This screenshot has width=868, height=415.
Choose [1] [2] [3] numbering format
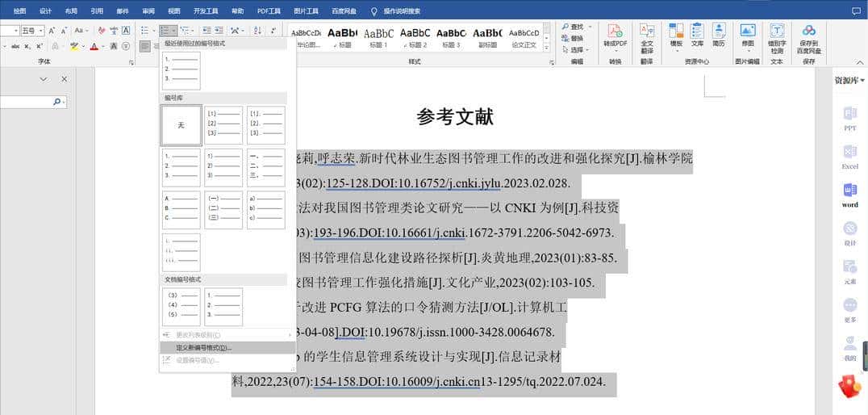tap(223, 125)
